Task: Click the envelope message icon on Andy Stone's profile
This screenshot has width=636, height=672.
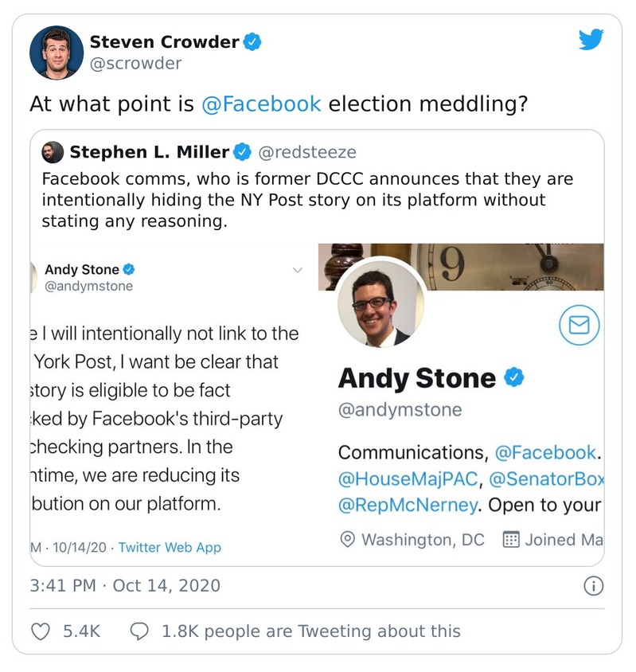Action: pos(579,324)
